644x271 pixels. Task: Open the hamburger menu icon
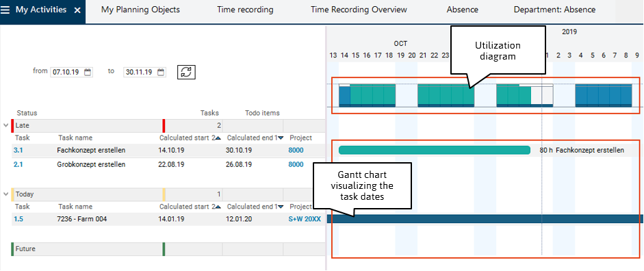tap(5, 10)
